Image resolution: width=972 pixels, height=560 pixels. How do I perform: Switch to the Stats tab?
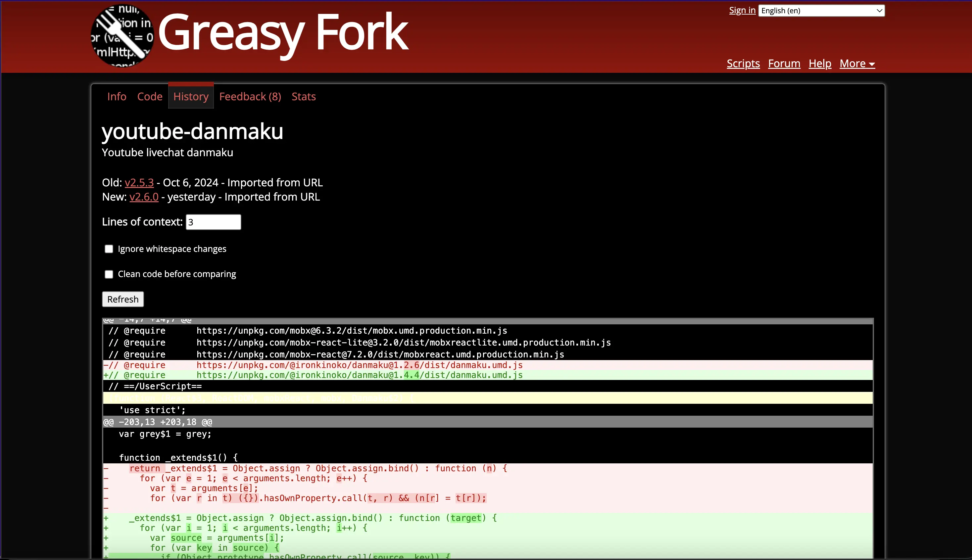point(304,97)
